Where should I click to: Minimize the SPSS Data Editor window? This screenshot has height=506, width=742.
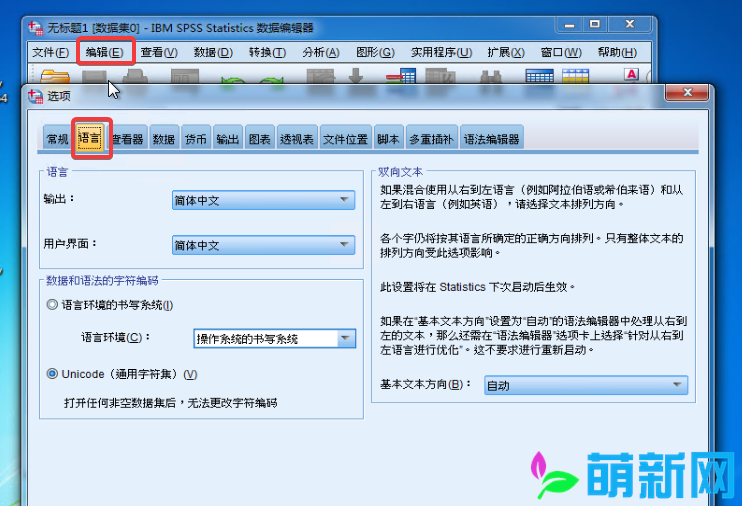[569, 25]
